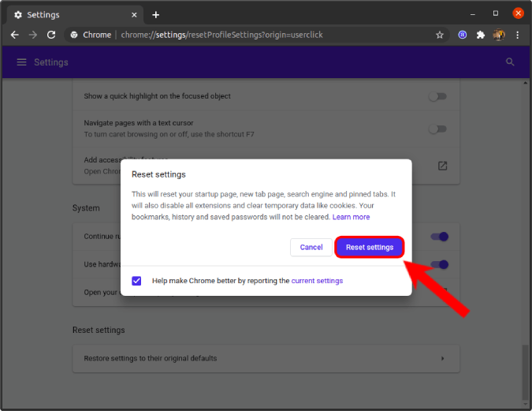The height and width of the screenshot is (411, 532).
Task: Close the Settings tab
Action: [134, 15]
